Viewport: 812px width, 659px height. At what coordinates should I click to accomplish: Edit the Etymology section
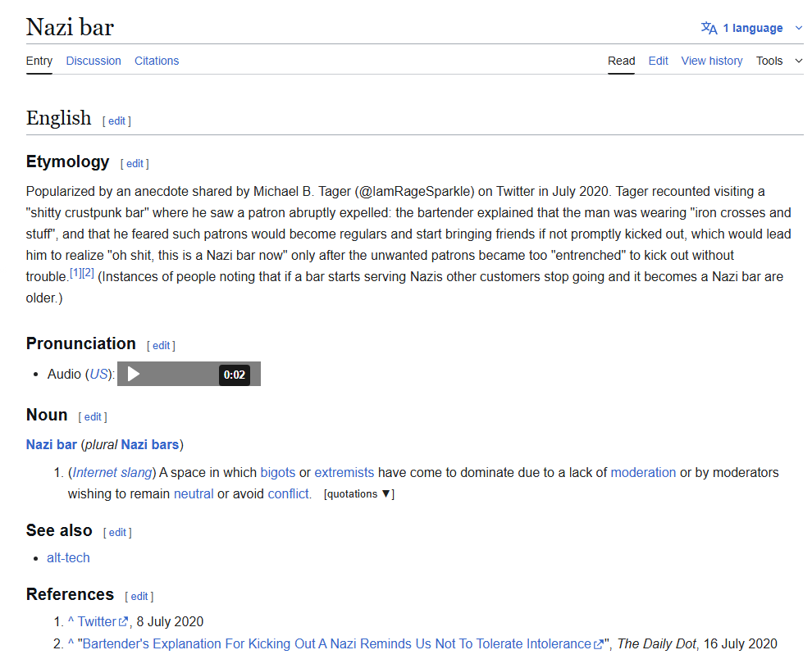click(x=135, y=164)
